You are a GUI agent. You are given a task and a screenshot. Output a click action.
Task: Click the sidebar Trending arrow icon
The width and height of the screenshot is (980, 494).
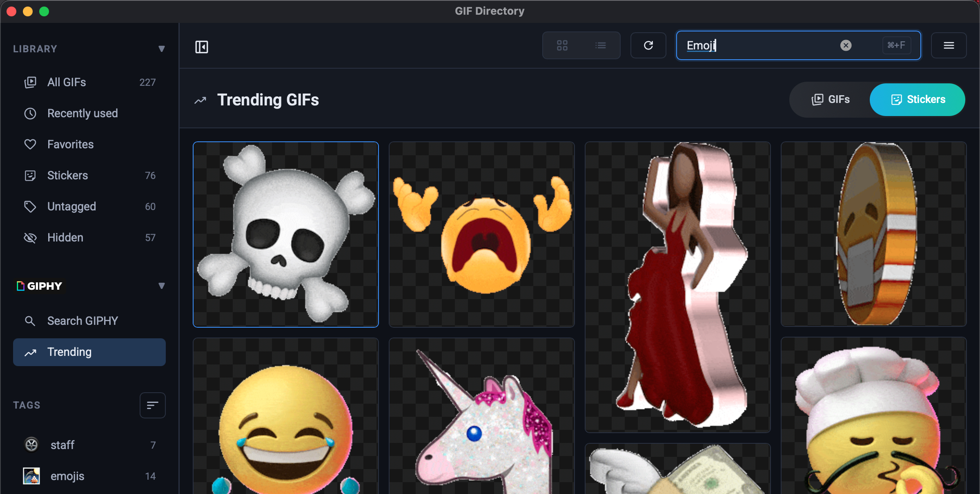pyautogui.click(x=30, y=352)
